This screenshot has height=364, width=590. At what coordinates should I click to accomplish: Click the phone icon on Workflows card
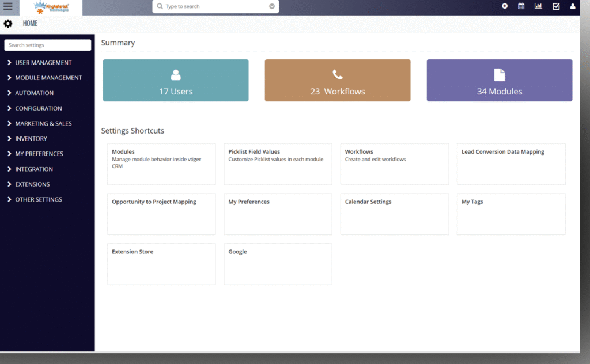pos(337,73)
